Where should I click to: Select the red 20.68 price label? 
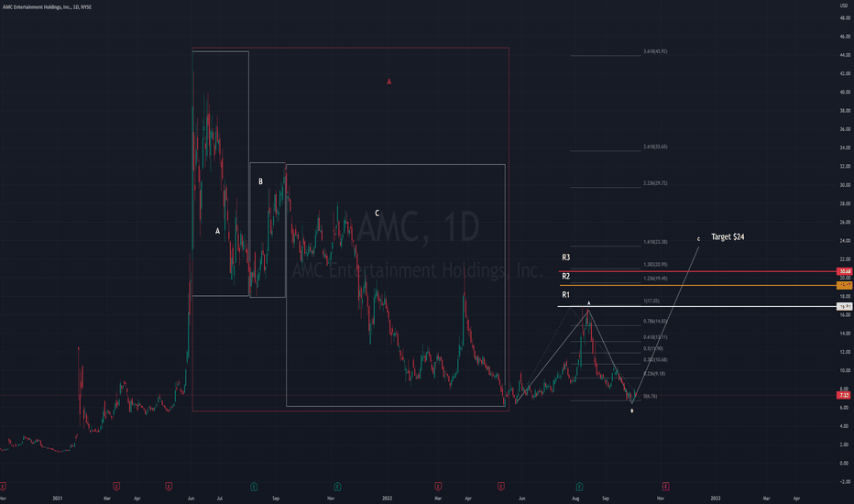point(845,271)
